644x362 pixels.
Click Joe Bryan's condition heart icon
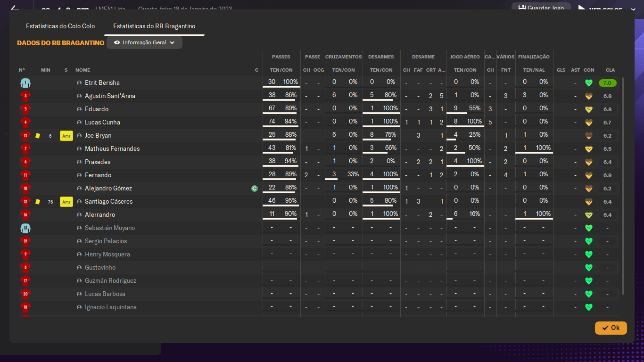[588, 136]
